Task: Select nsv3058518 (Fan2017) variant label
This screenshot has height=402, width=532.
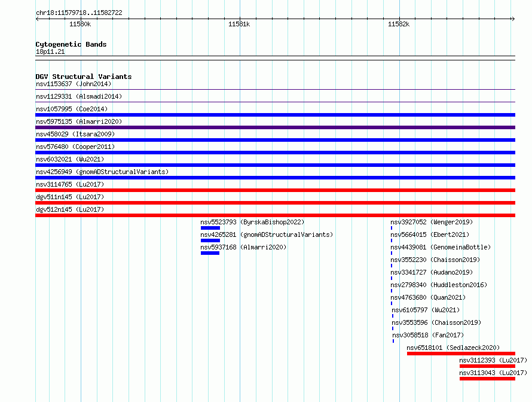Action: point(428,335)
